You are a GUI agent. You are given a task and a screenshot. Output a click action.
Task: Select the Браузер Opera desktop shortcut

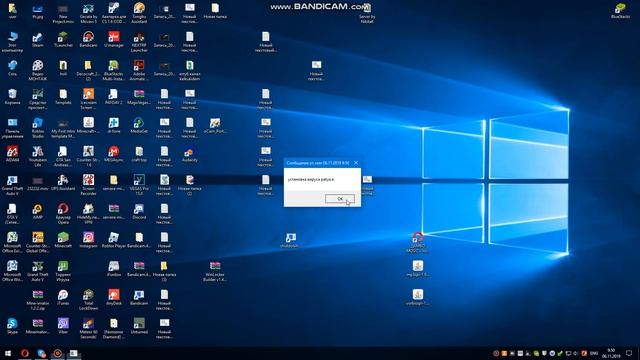coord(63,214)
